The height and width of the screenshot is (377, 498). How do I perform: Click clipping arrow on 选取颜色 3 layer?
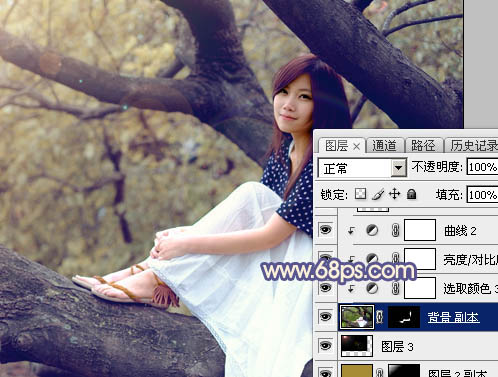pos(351,289)
